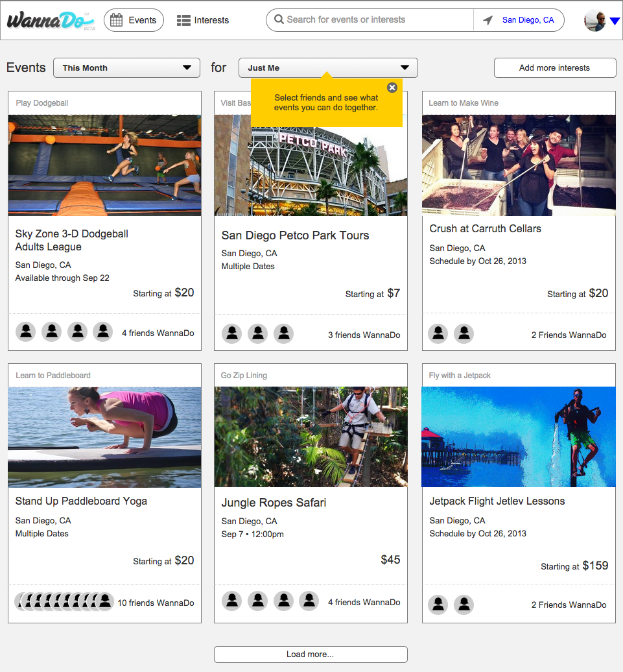Click first friend avatar on Sky Zone card
Screen dimensions: 623x672
coord(26,331)
